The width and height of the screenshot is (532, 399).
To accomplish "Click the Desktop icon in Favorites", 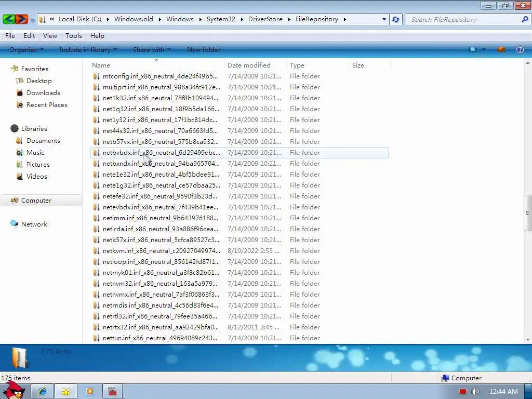I will click(20, 81).
